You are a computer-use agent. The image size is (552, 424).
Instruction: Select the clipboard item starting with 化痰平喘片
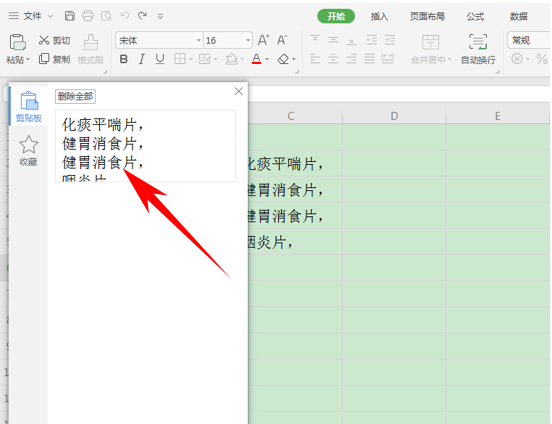(145, 146)
